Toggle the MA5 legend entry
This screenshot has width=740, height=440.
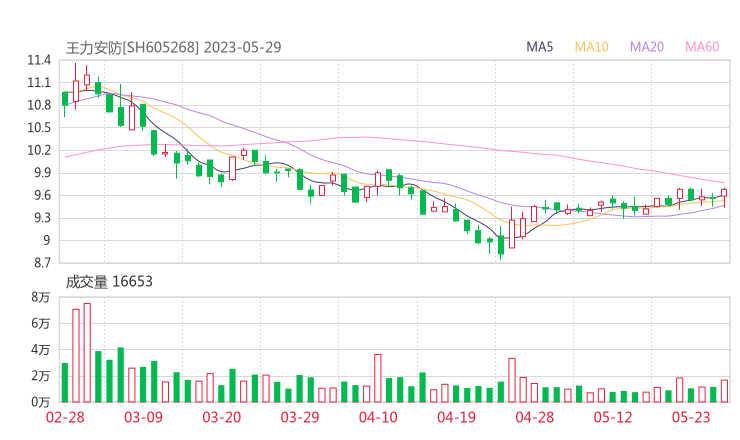pyautogui.click(x=539, y=47)
